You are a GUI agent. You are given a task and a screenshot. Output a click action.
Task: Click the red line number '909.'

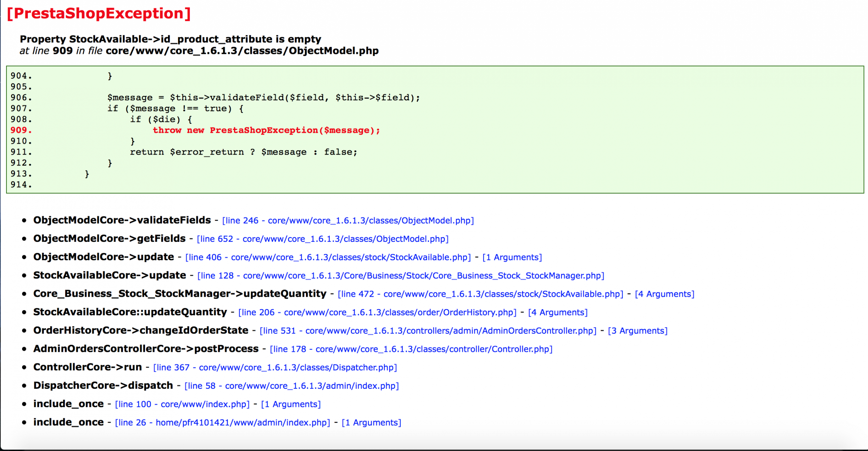(x=21, y=130)
